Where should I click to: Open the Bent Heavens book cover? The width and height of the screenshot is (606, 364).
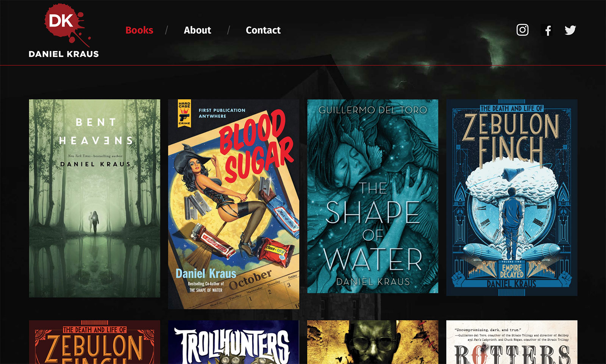[x=95, y=198]
